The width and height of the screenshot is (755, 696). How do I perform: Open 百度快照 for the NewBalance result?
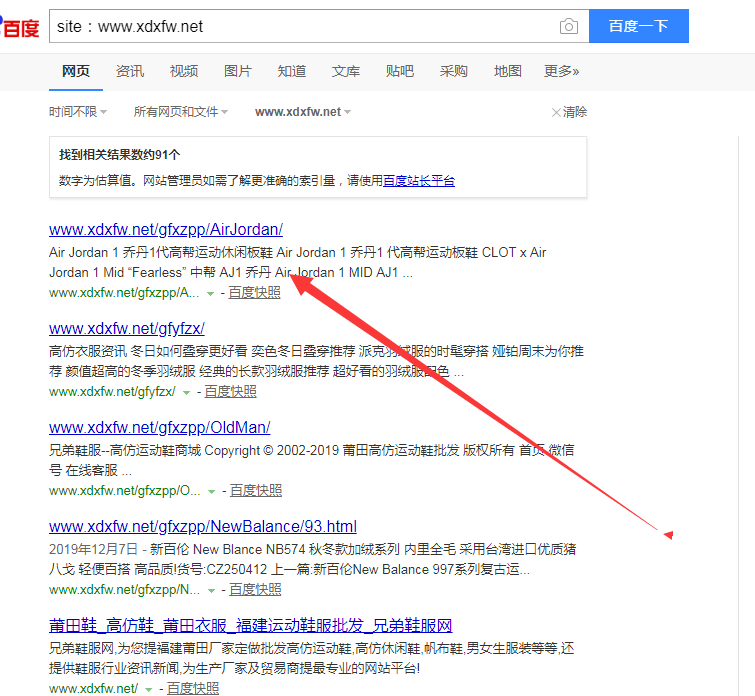tap(255, 590)
